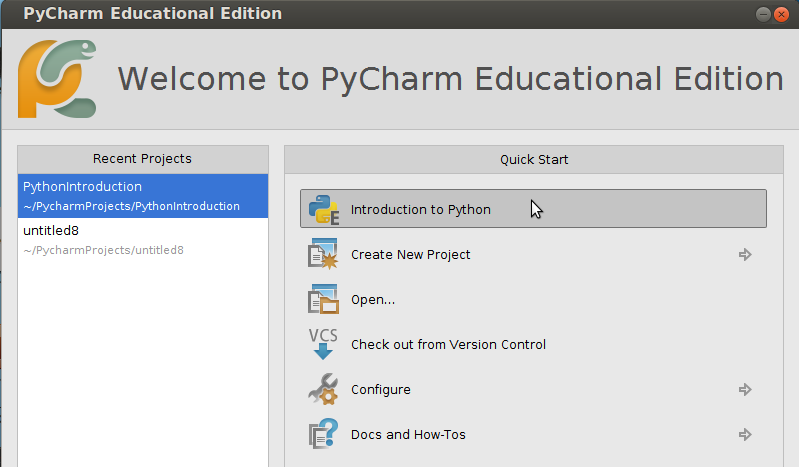
Task: Select Check out from Version Control
Action: pos(448,345)
